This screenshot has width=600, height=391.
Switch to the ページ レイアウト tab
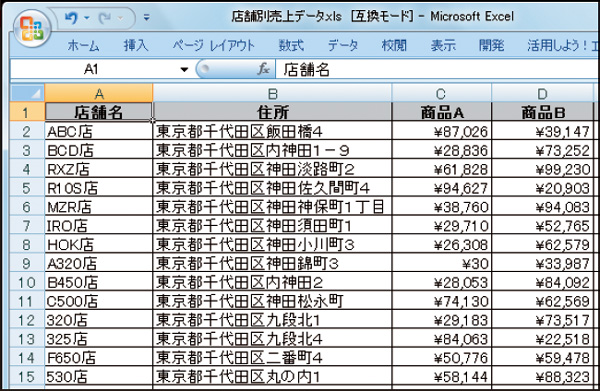click(x=213, y=46)
